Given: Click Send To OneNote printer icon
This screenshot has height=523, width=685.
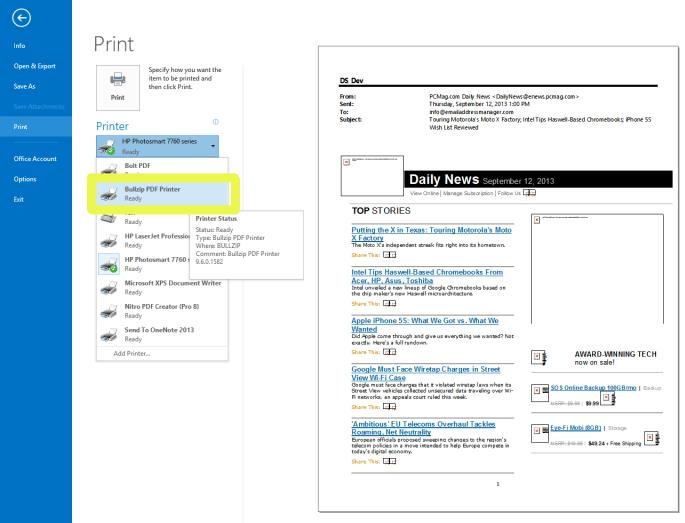Looking at the screenshot, I should click(109, 335).
